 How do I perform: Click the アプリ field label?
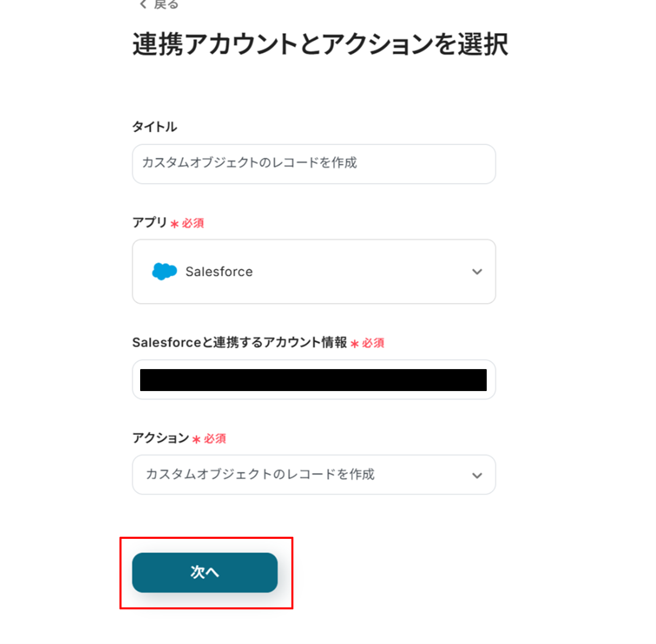tap(150, 222)
